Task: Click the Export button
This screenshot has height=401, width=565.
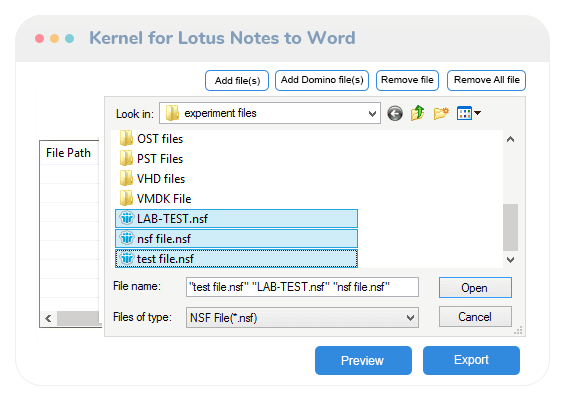Action: (471, 360)
